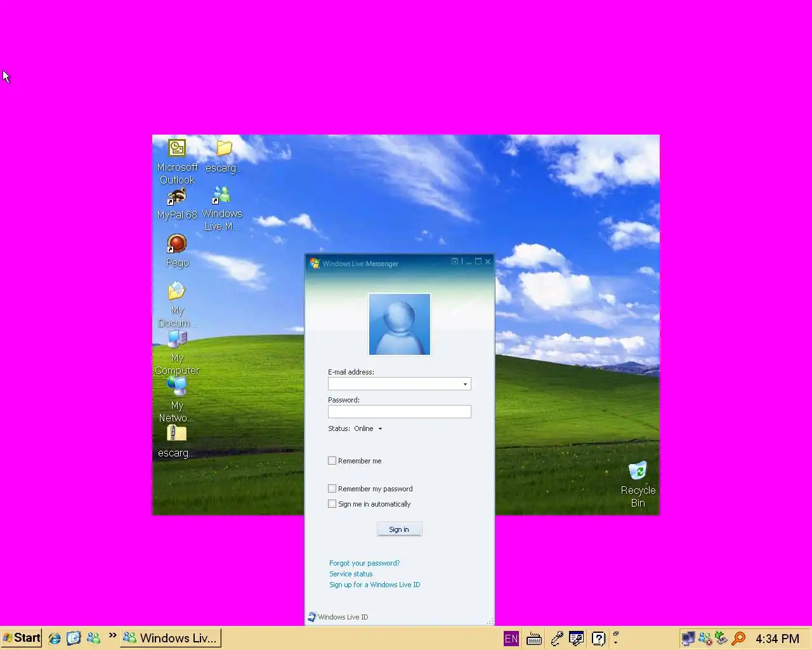Click the language bar settings check icon
This screenshot has width=812, height=650.
[577, 639]
